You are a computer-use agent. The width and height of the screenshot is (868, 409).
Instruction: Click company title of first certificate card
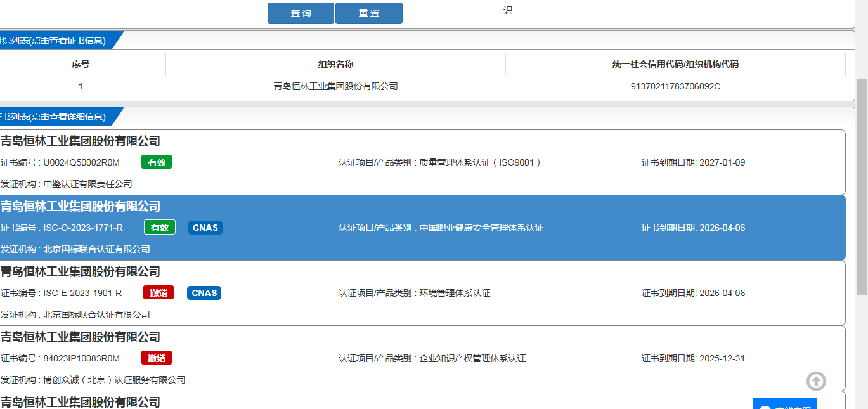point(80,141)
